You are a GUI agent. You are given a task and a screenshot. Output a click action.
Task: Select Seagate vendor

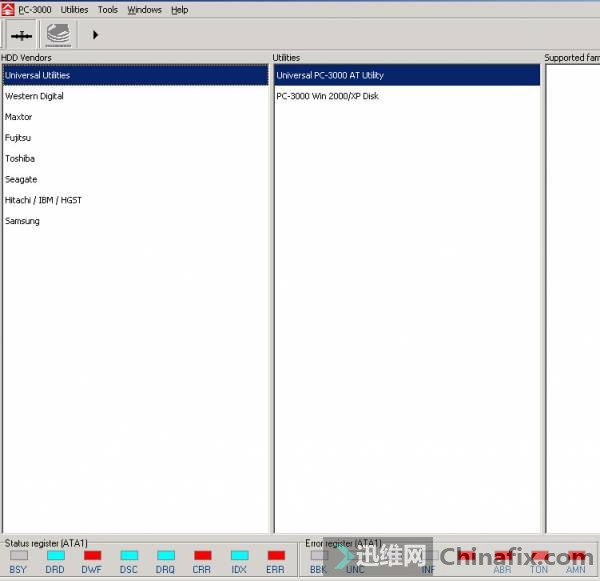[x=135, y=179]
